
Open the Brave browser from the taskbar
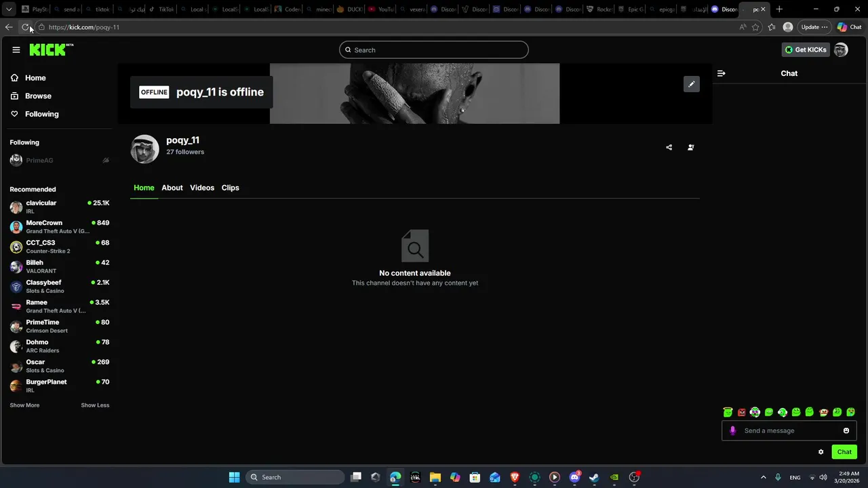(515, 477)
